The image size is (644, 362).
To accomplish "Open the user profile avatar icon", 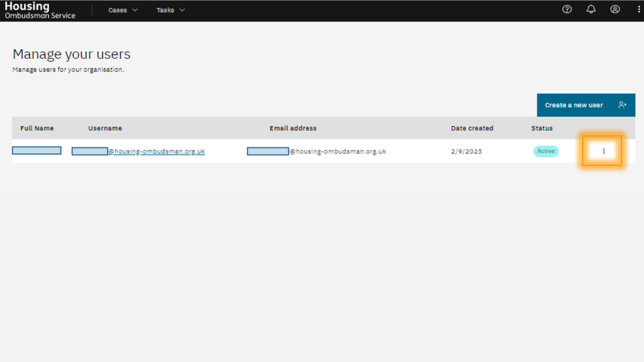I will point(615,9).
